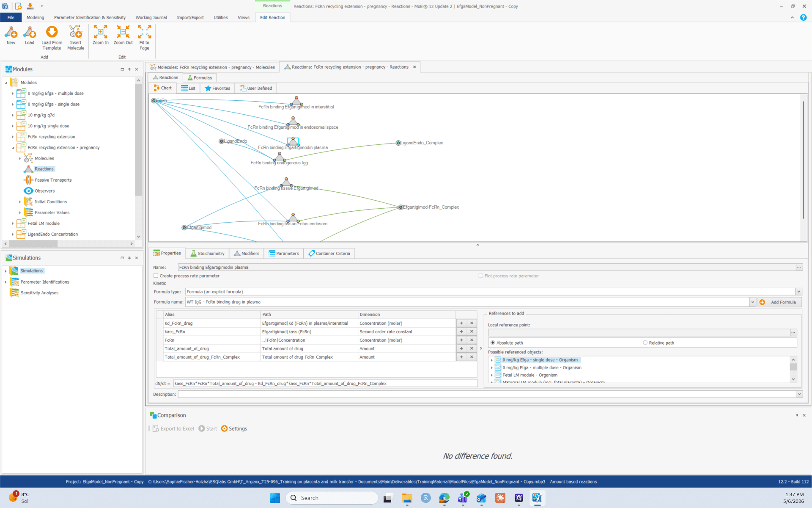Select FcRn binding Efgartigimod in interstitial triangle

[x=296, y=101]
